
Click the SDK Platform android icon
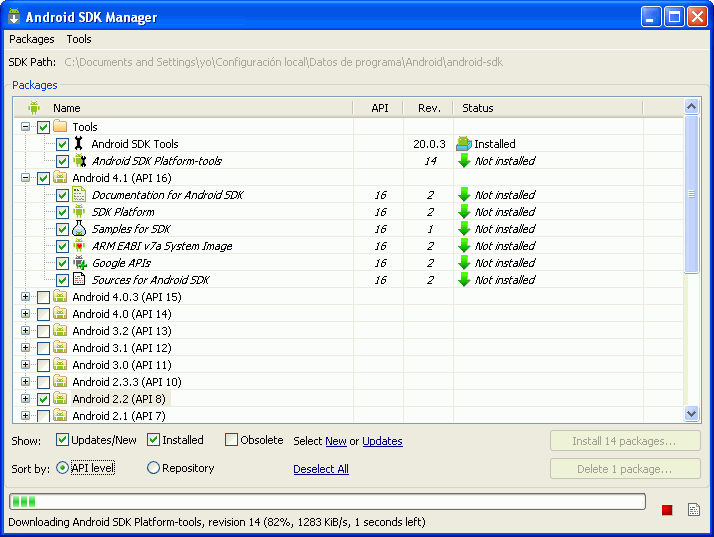79,211
